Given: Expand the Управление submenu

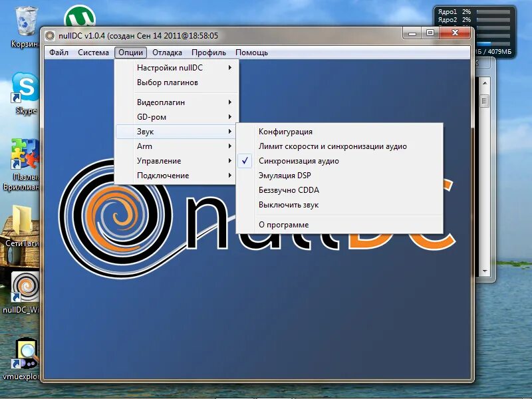Looking at the screenshot, I should pos(176,161).
